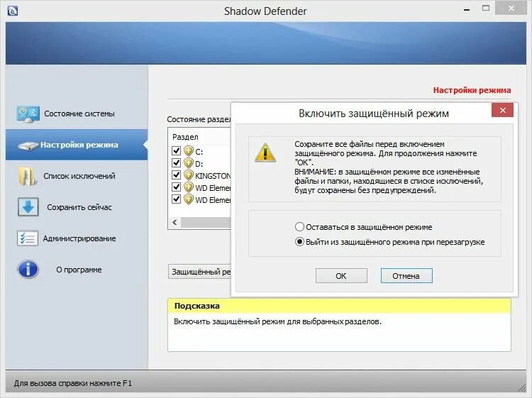The height and width of the screenshot is (398, 532).
Task: Confirm dialog with OK button
Action: [341, 276]
